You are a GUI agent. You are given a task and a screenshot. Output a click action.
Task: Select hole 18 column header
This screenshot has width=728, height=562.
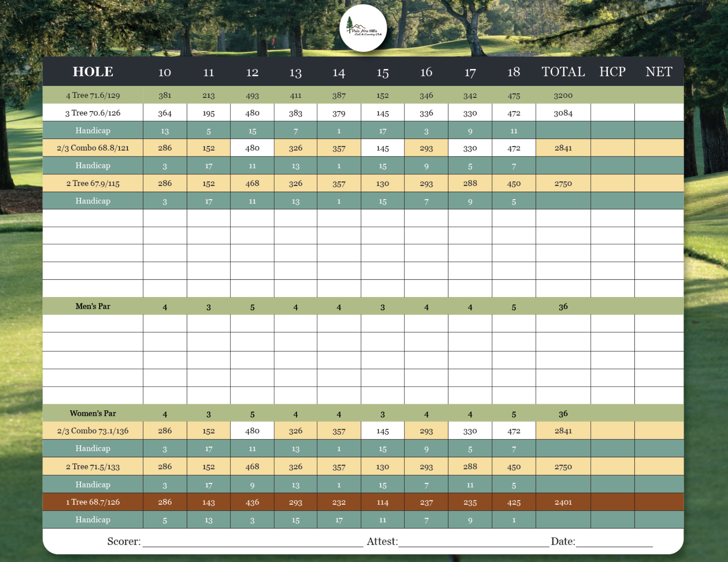tap(514, 72)
